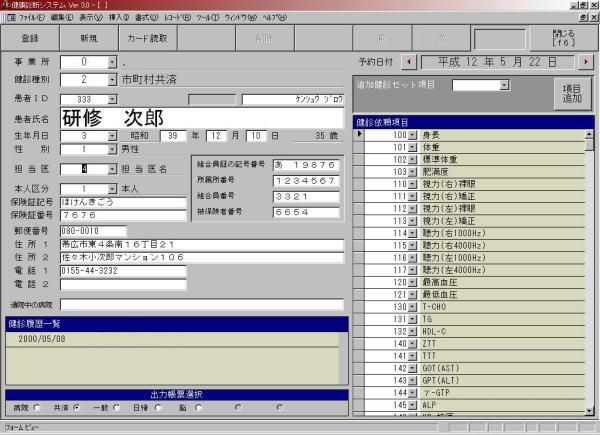Image resolution: width=600 pixels, height=435 pixels.
Task: Open the 性別 dropdown
Action: click(x=112, y=149)
